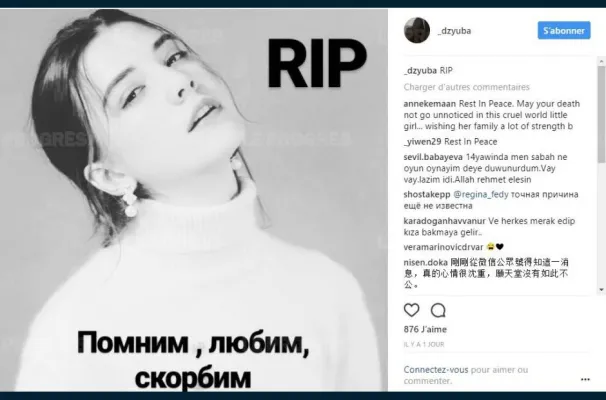Visit annekemaan commenter profile
Image resolution: width=606 pixels, height=400 pixels.
429,104
